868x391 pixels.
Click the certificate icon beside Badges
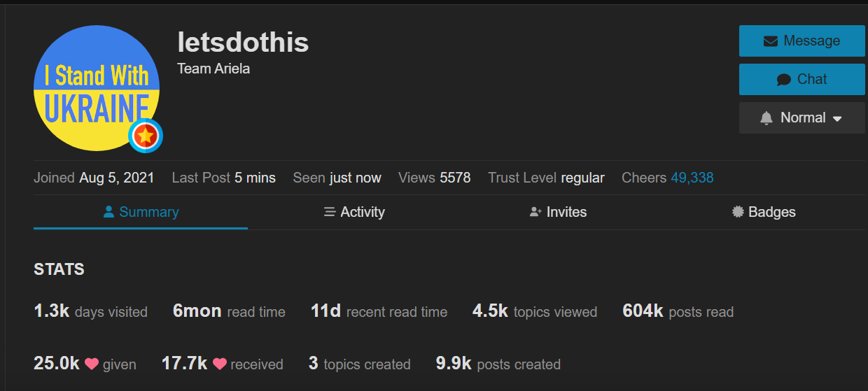pyautogui.click(x=738, y=212)
